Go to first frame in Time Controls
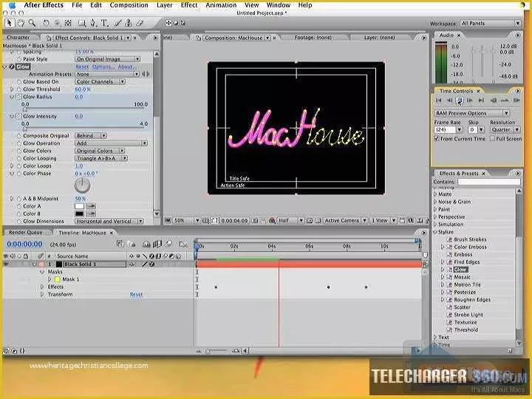Screen dimensions: 532x399 (x=438, y=100)
